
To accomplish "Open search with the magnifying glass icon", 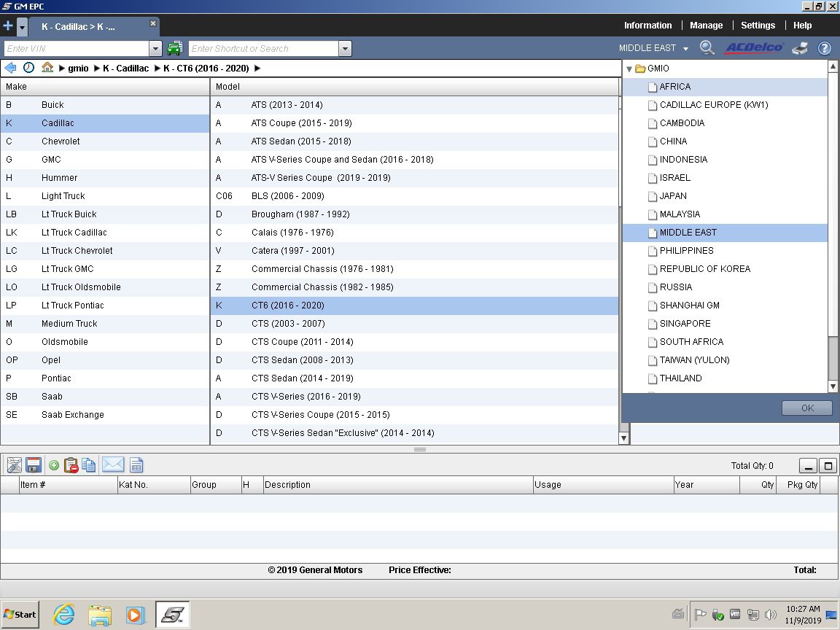I will [x=707, y=48].
